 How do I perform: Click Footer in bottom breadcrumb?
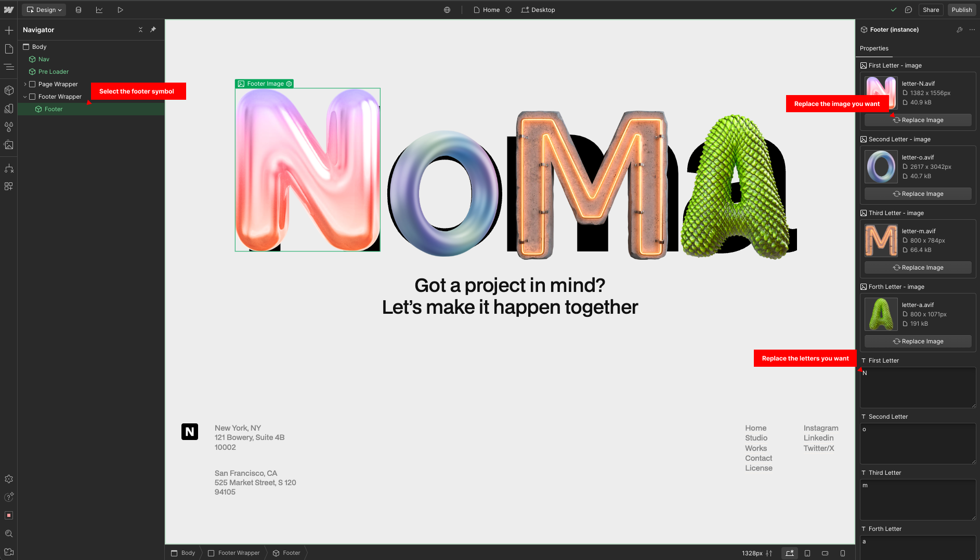click(x=286, y=553)
